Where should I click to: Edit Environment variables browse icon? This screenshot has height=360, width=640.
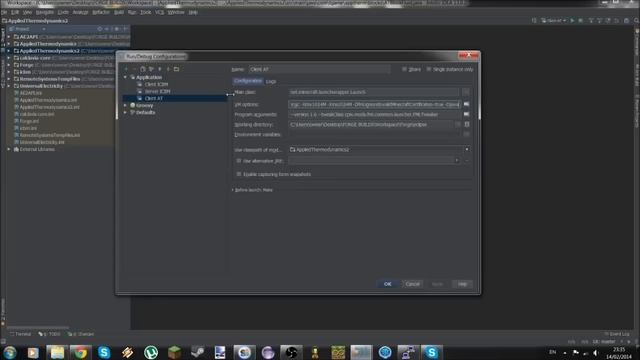coord(467,134)
